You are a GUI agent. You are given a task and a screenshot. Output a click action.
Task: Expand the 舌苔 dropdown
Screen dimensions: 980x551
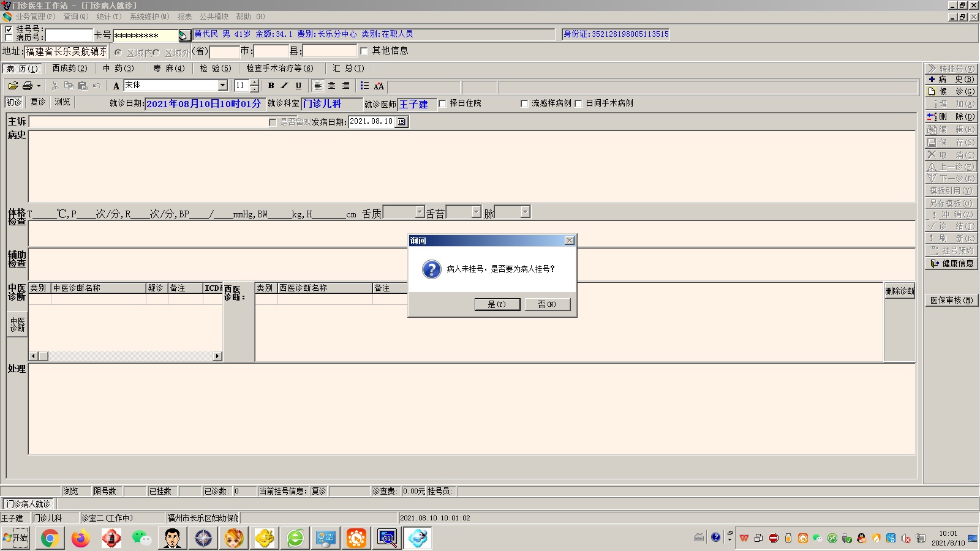477,212
